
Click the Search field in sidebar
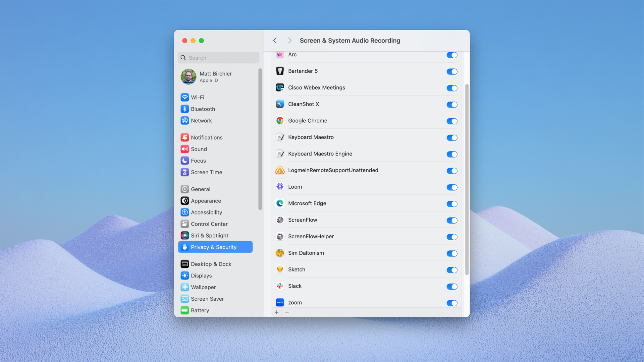click(x=218, y=58)
